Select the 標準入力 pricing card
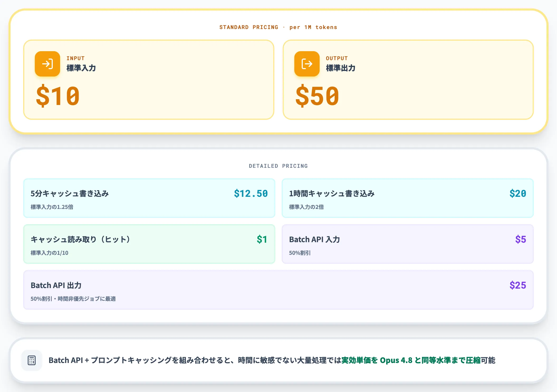The image size is (557, 392). [x=149, y=80]
